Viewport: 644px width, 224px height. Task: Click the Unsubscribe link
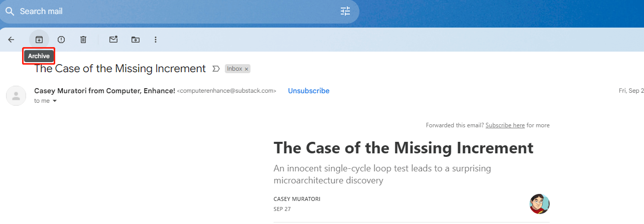(x=308, y=91)
